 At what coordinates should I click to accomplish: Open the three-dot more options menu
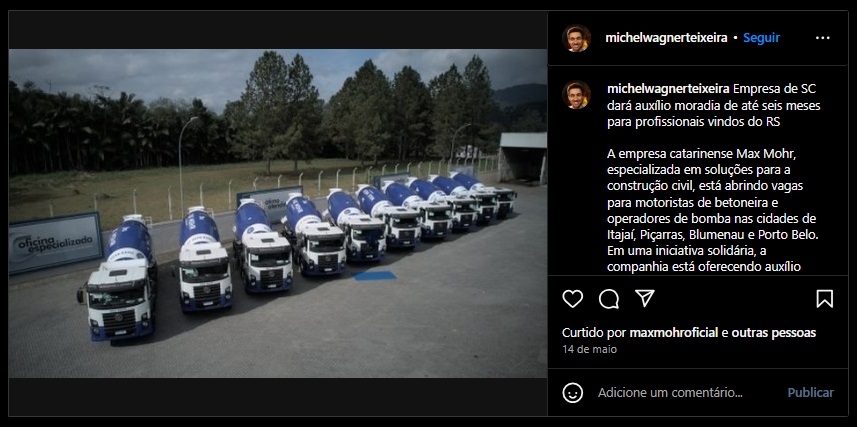pyautogui.click(x=823, y=38)
